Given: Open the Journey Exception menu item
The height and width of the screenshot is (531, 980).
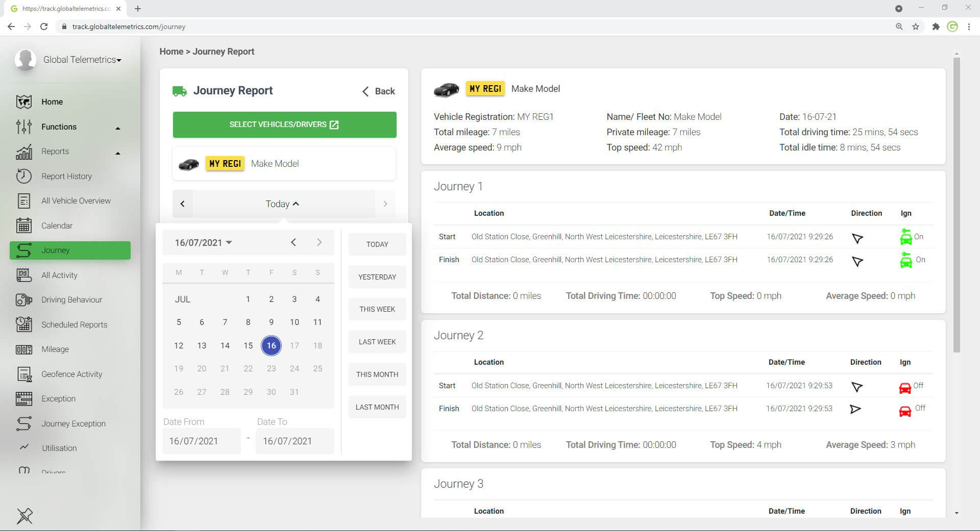Looking at the screenshot, I should click(x=73, y=423).
